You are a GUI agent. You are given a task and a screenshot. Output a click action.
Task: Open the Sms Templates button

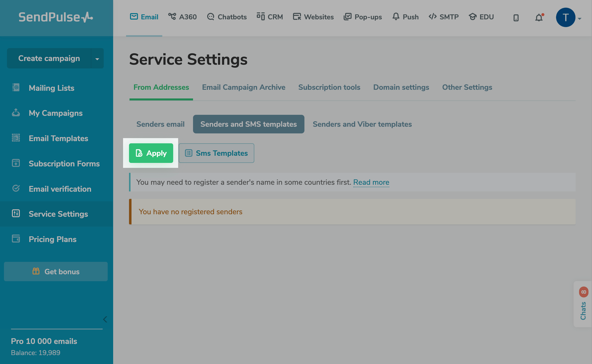point(216,153)
